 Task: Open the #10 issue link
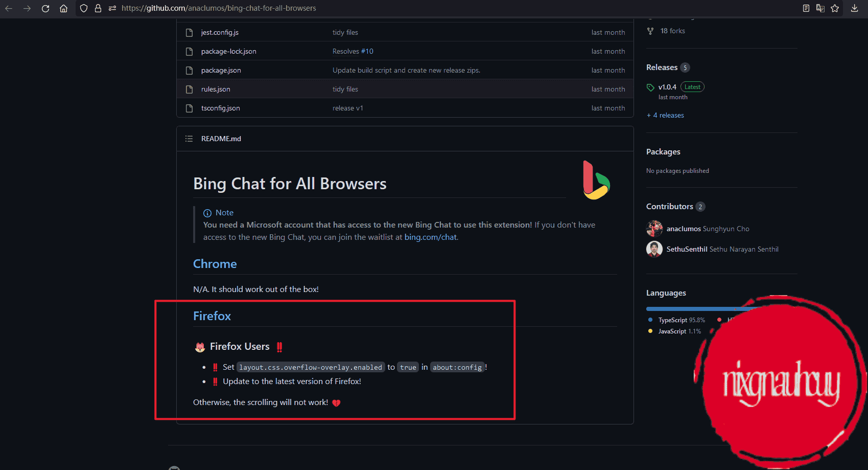coord(367,51)
